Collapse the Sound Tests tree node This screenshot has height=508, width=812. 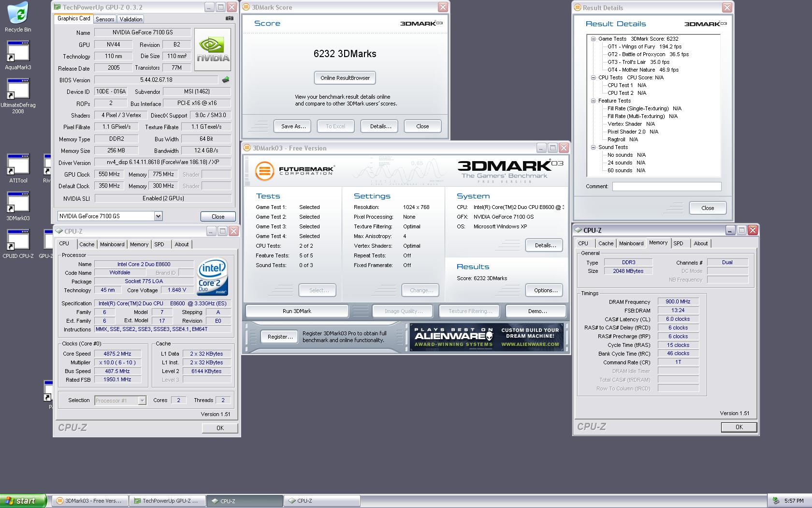tap(593, 147)
